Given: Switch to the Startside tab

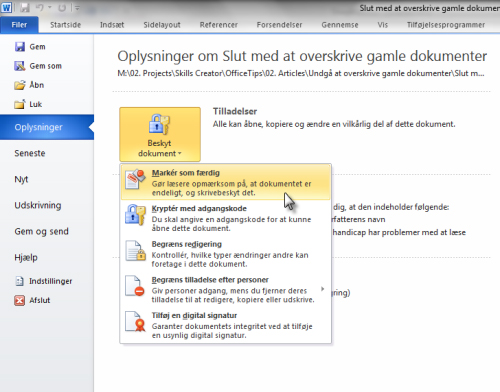Looking at the screenshot, I should tap(65, 25).
